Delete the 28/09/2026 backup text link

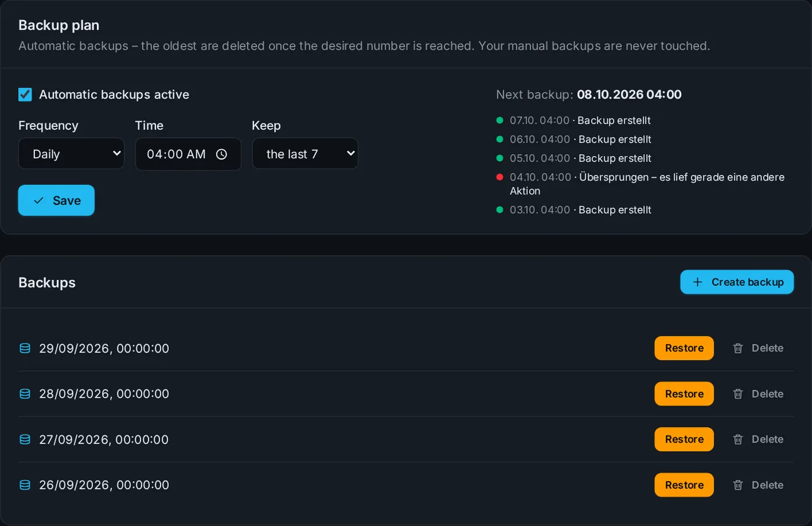(767, 394)
